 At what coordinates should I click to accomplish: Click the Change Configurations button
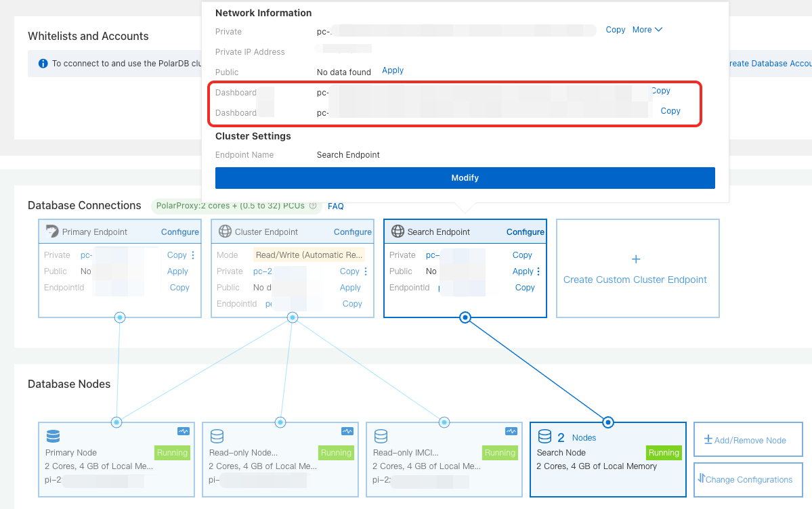748,479
